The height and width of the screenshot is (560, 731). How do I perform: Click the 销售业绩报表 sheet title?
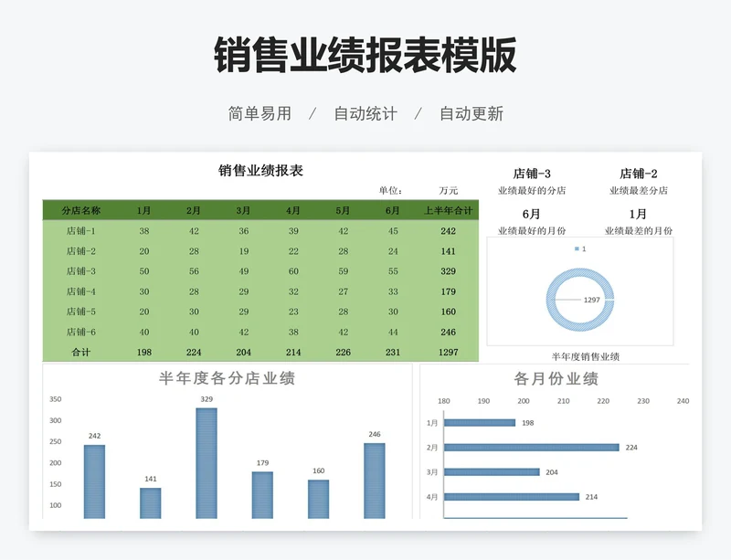[260, 170]
